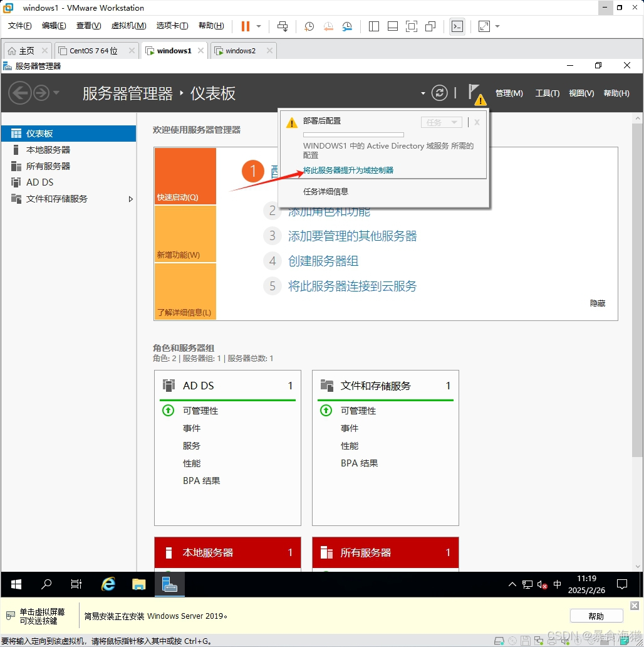
Task: Open the 查看(V) menu
Action: 88,26
